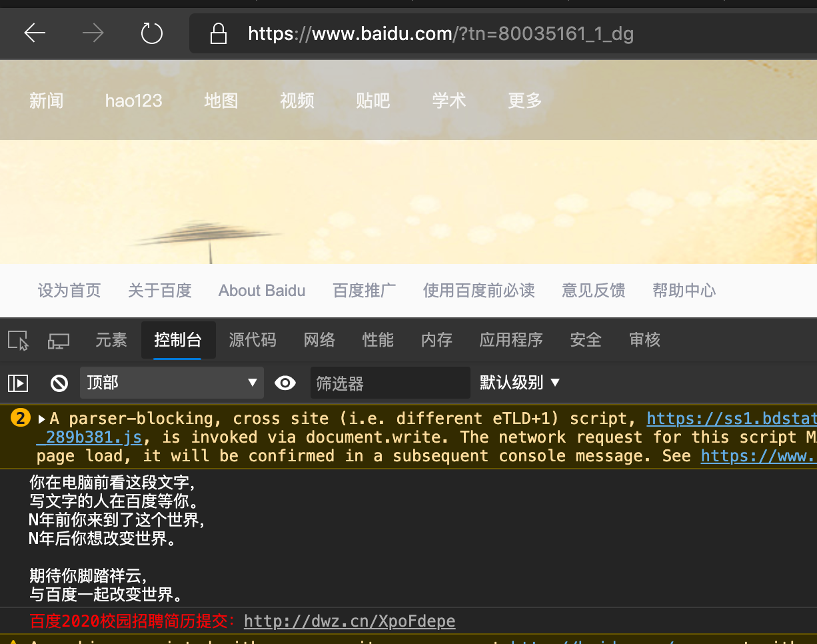Switch to the 网络 tab

click(x=320, y=340)
